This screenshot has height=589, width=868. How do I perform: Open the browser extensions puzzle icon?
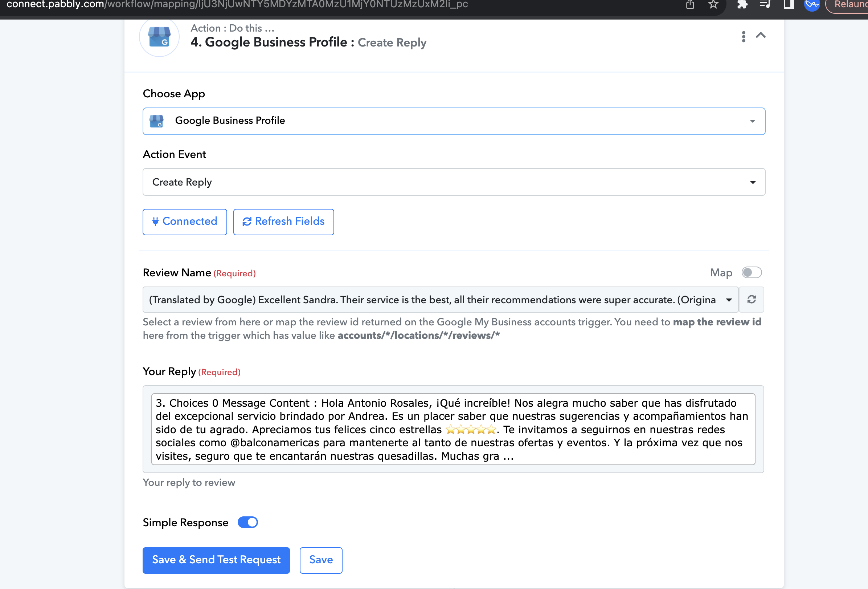click(x=742, y=4)
